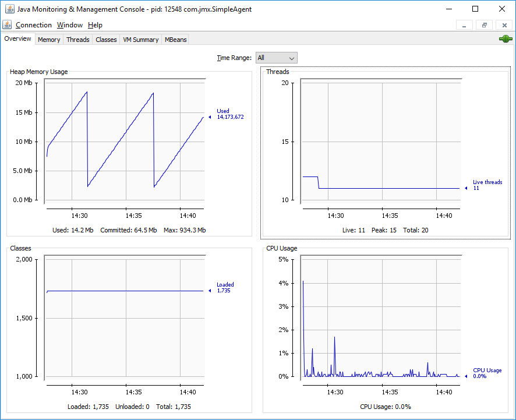
Task: Click the 'Live threads 11' label
Action: point(487,185)
